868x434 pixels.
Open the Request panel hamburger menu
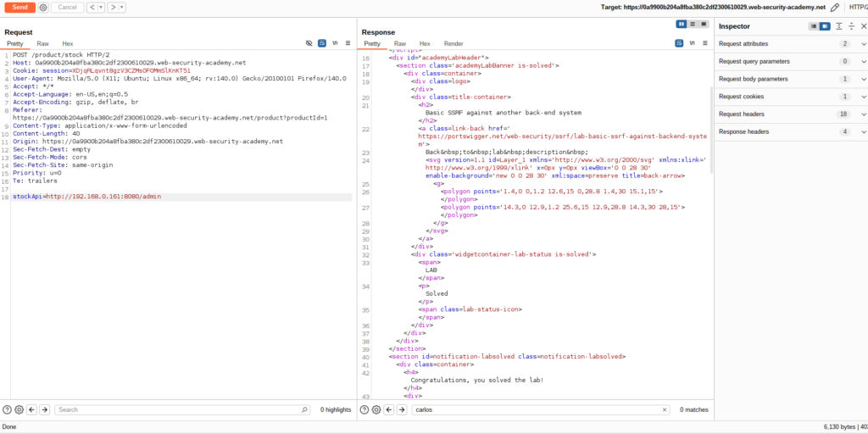348,43
